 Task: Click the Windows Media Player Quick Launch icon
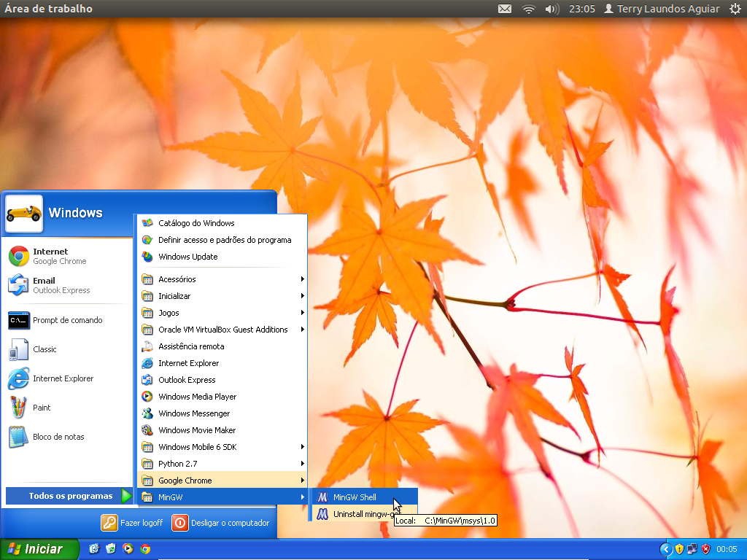point(128,549)
